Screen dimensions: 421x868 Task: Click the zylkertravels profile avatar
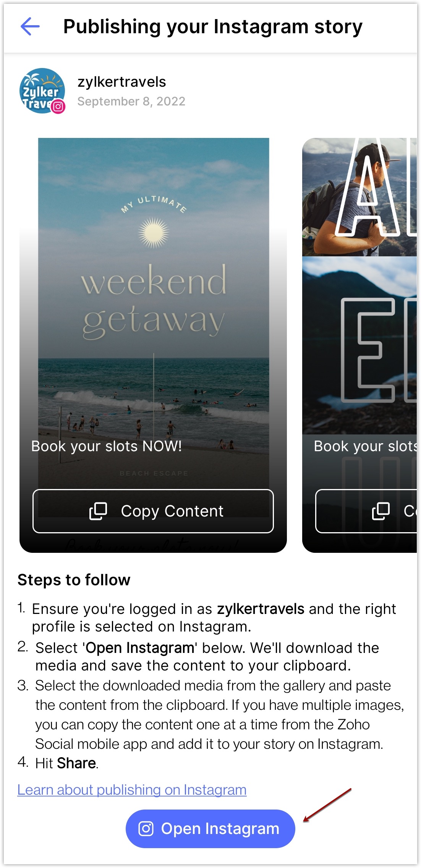pos(42,91)
